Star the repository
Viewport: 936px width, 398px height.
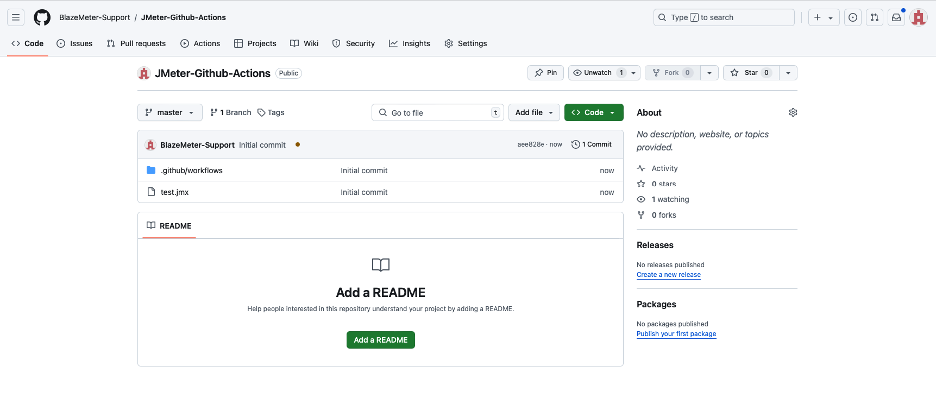pyautogui.click(x=752, y=73)
